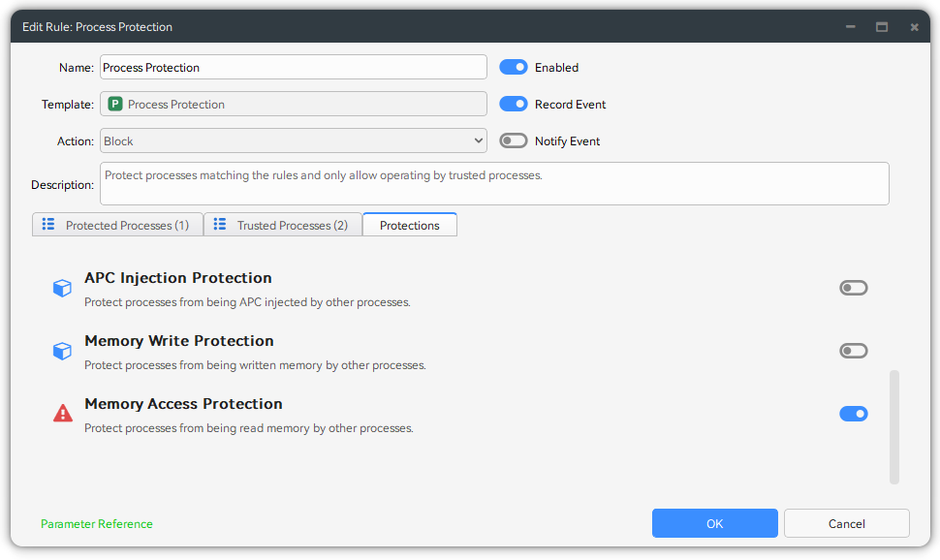Disable the Enabled toggle switch
The width and height of the screenshot is (940, 560).
point(513,68)
